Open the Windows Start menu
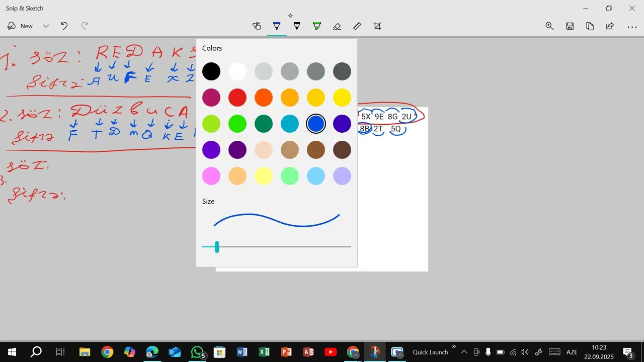This screenshot has width=644, height=362. (12, 352)
